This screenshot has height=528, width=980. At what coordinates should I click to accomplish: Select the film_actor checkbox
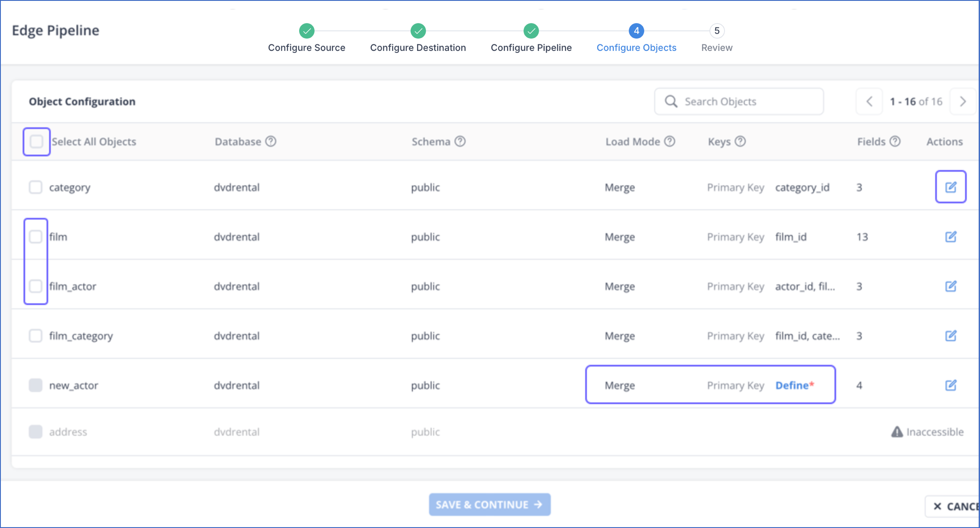click(36, 286)
